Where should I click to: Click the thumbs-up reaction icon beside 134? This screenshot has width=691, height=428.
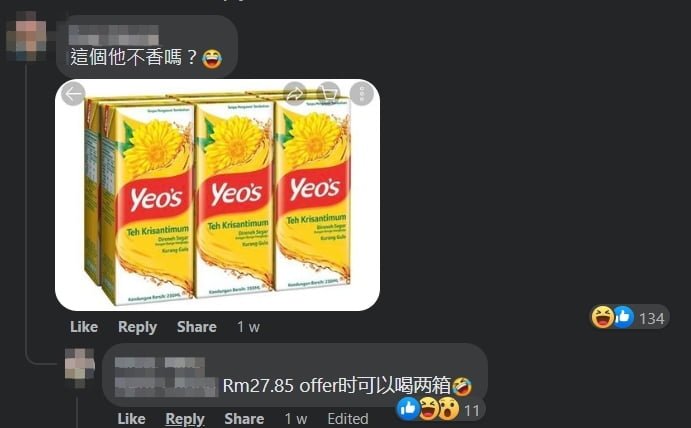(623, 317)
